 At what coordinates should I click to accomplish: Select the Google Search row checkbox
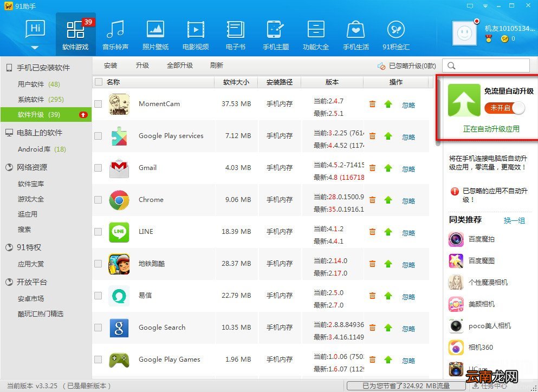click(x=98, y=328)
